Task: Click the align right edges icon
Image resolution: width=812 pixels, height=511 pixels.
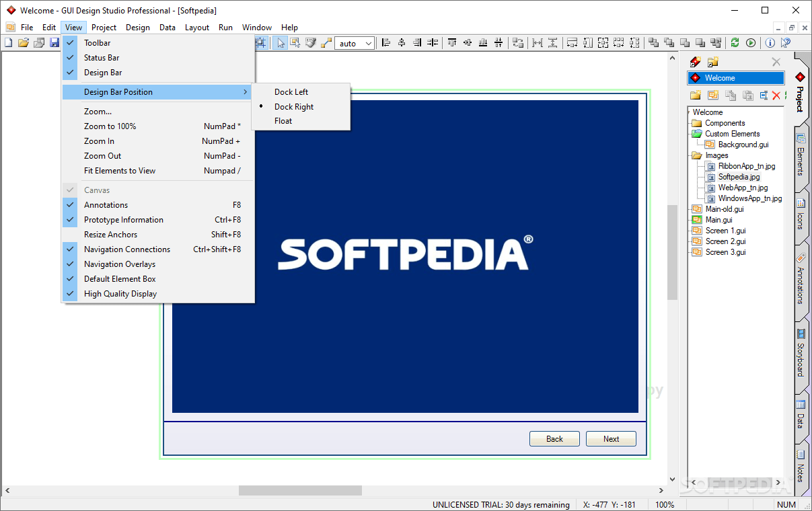Action: [x=417, y=43]
